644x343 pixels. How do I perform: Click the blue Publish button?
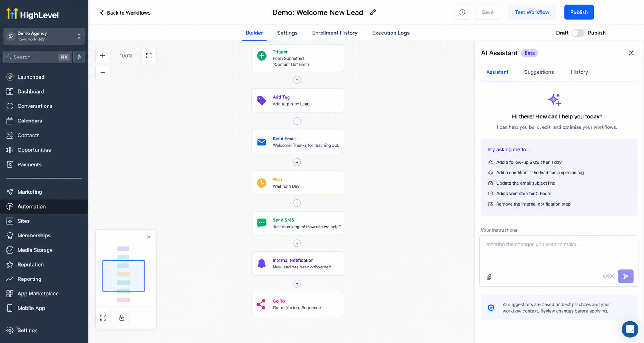click(x=579, y=12)
